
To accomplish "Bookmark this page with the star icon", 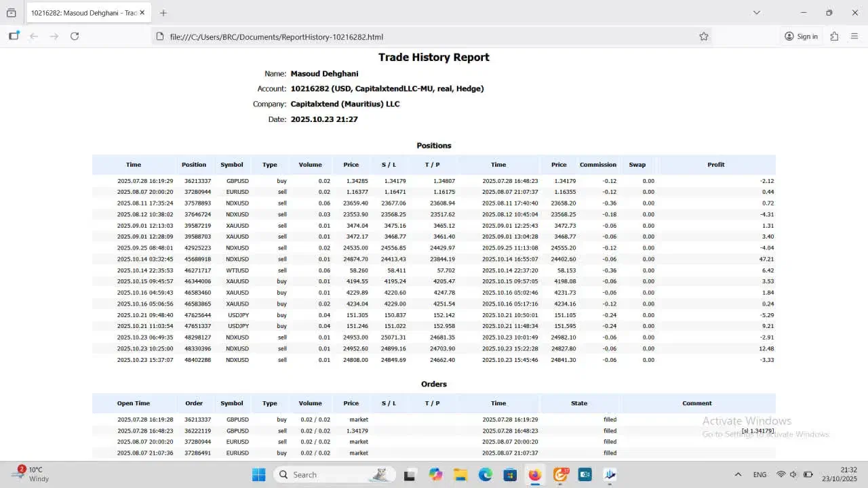I will [703, 37].
